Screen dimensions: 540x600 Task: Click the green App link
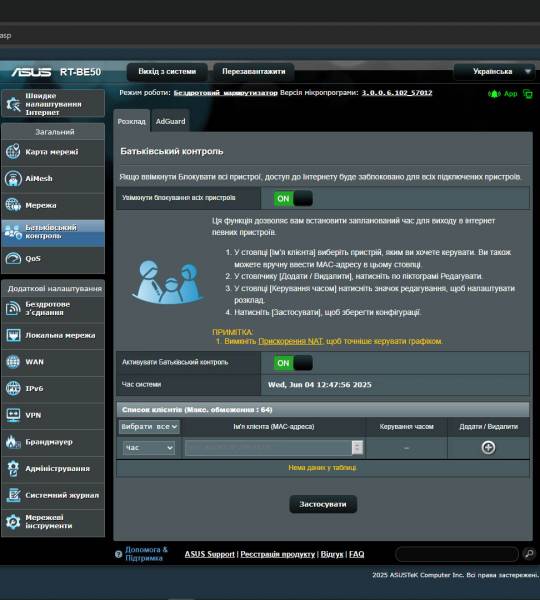coord(511,94)
